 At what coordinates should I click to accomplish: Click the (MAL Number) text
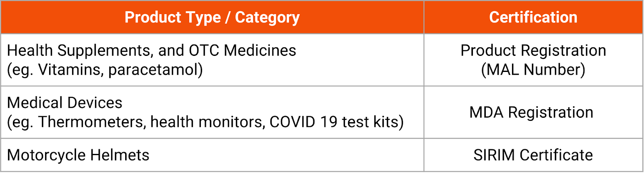533,70
